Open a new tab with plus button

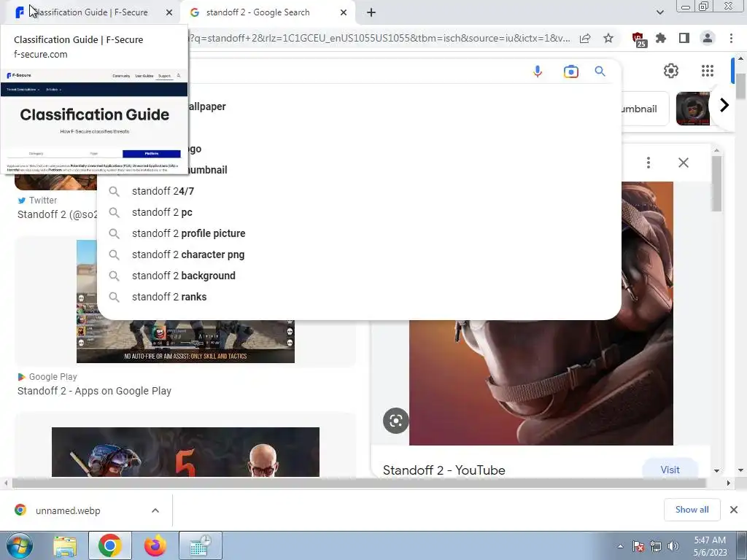coord(371,12)
